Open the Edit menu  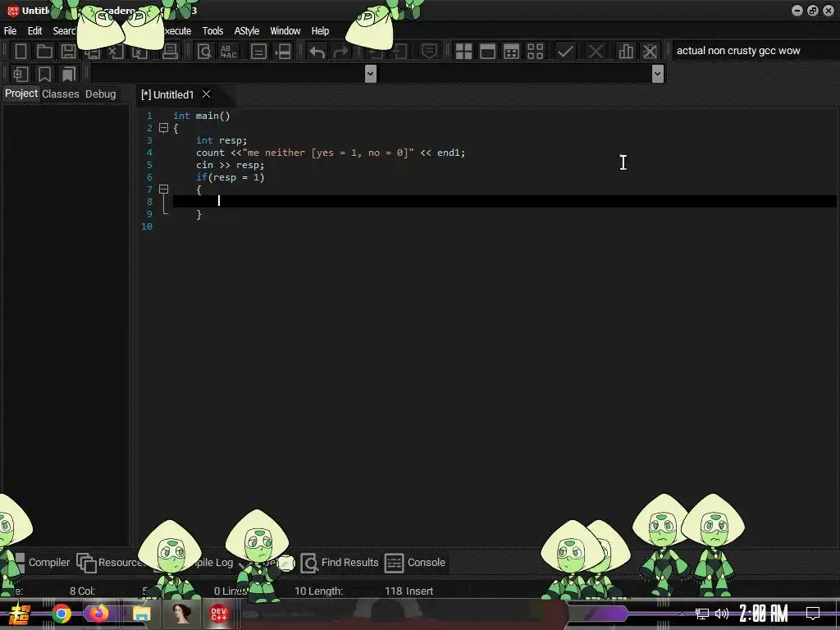tap(34, 31)
